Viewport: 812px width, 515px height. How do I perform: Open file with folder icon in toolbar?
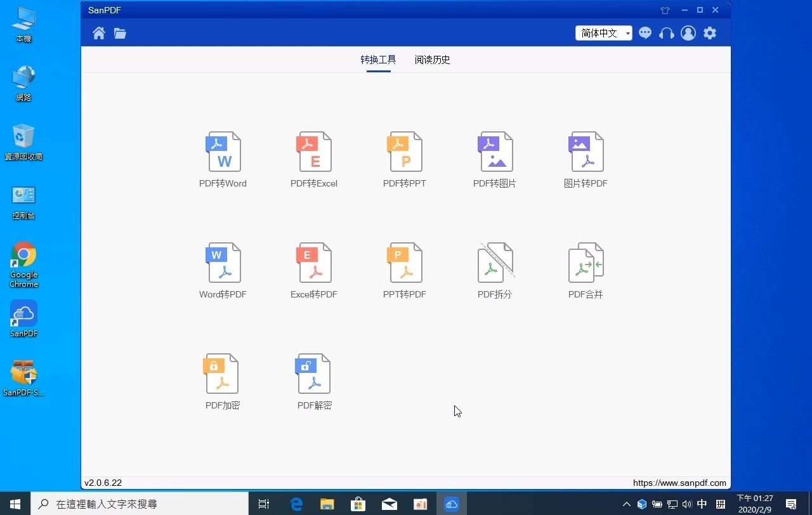[x=120, y=33]
